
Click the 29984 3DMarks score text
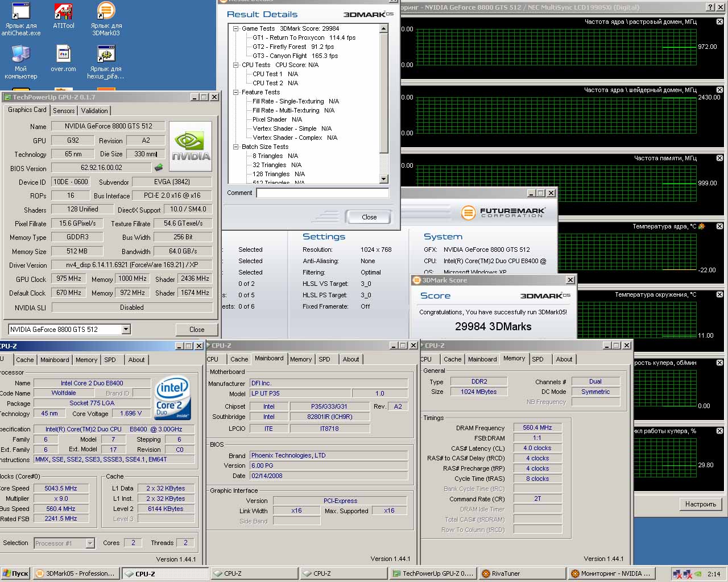[493, 326]
